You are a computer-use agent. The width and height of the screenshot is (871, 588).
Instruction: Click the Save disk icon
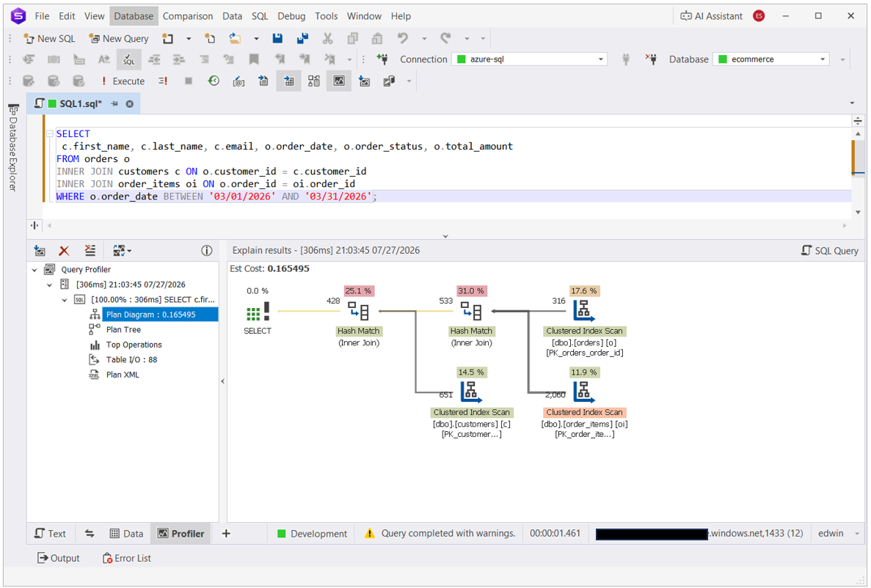click(x=278, y=38)
